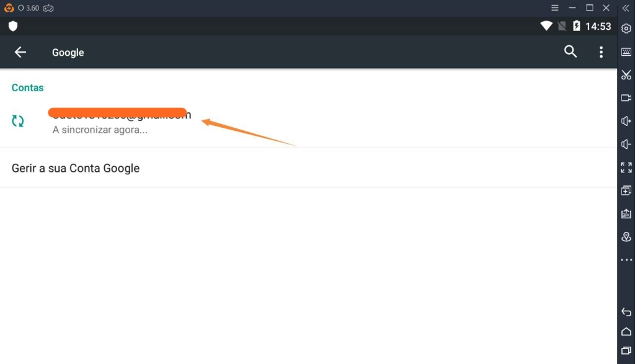Open virtual location pin tool
The height and width of the screenshot is (364, 635).
626,237
